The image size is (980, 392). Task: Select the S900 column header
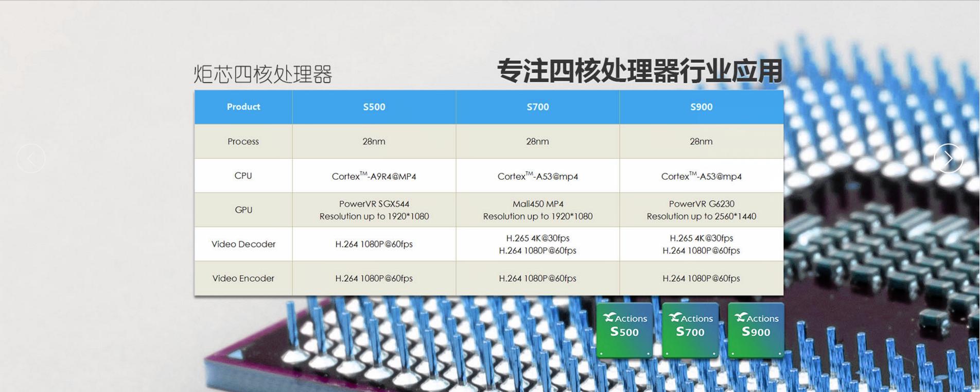(702, 107)
